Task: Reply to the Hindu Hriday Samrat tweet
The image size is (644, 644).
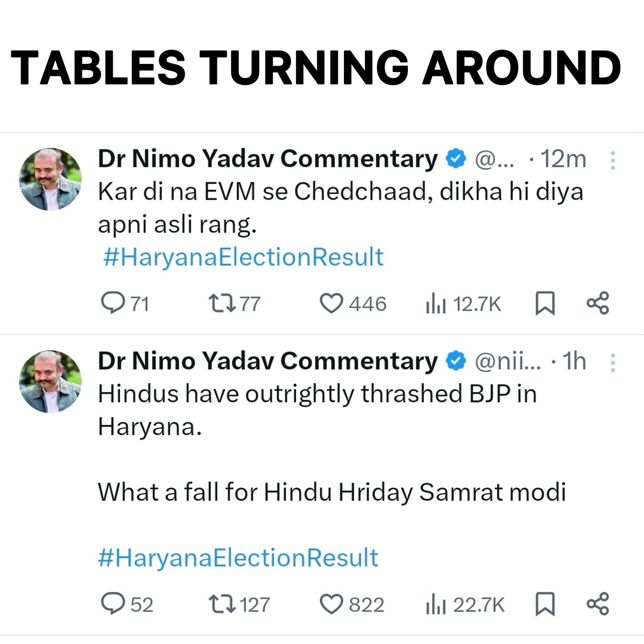Action: [113, 604]
